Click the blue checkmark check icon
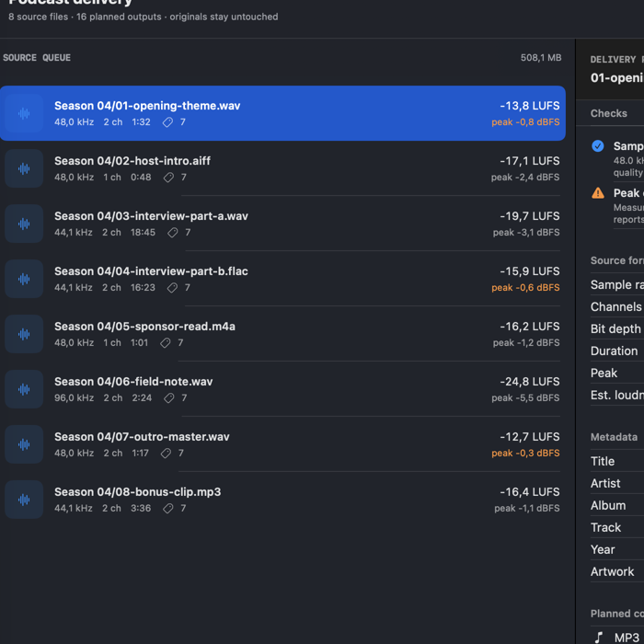 coord(598,145)
